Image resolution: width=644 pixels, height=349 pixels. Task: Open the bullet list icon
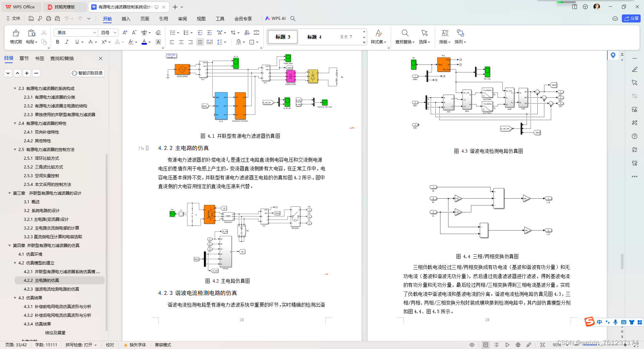tap(172, 33)
